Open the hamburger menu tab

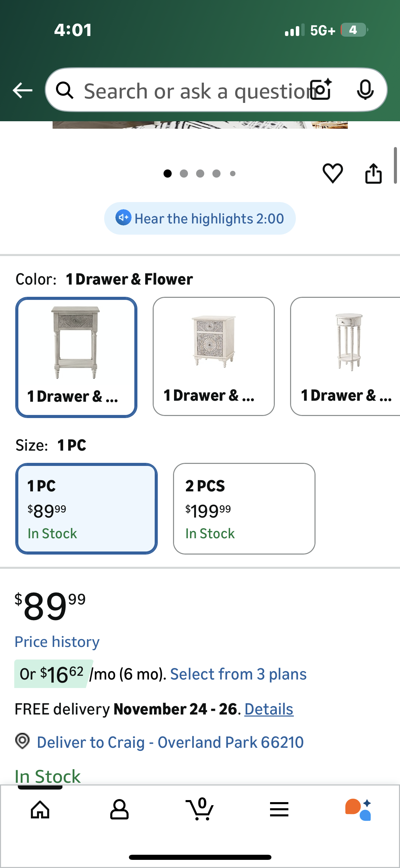click(x=279, y=810)
